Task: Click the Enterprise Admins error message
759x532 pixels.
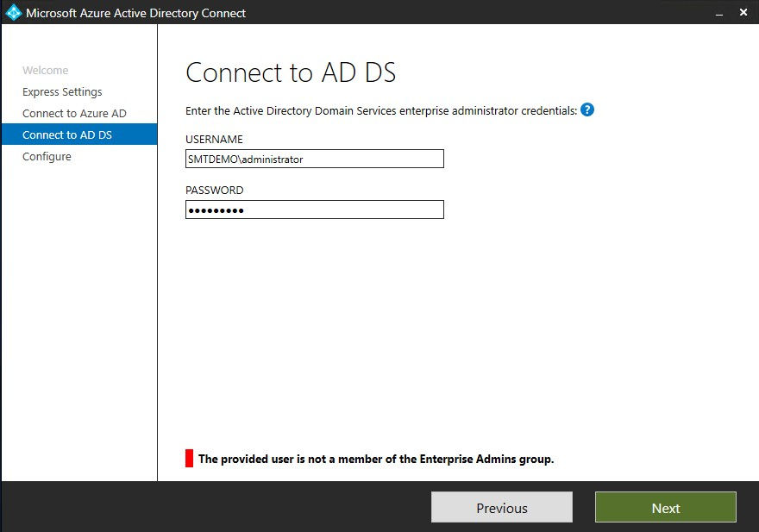Action: (376, 459)
